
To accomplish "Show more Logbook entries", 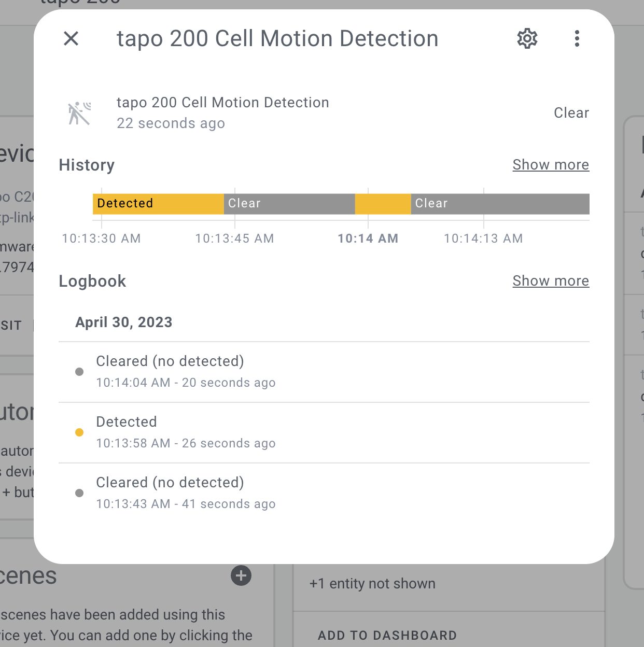I will coord(551,281).
